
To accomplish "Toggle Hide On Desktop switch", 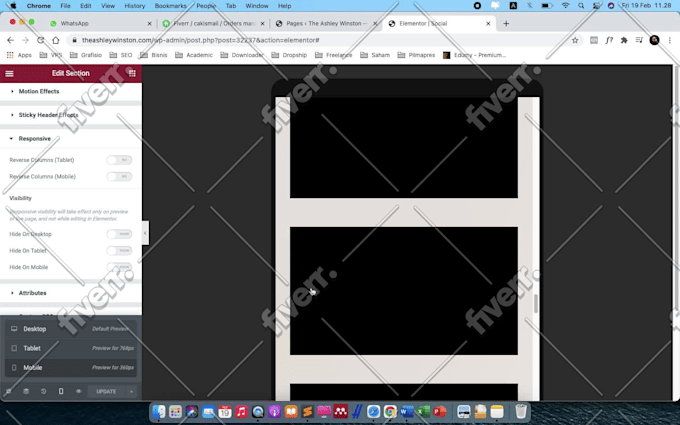I will pos(119,234).
